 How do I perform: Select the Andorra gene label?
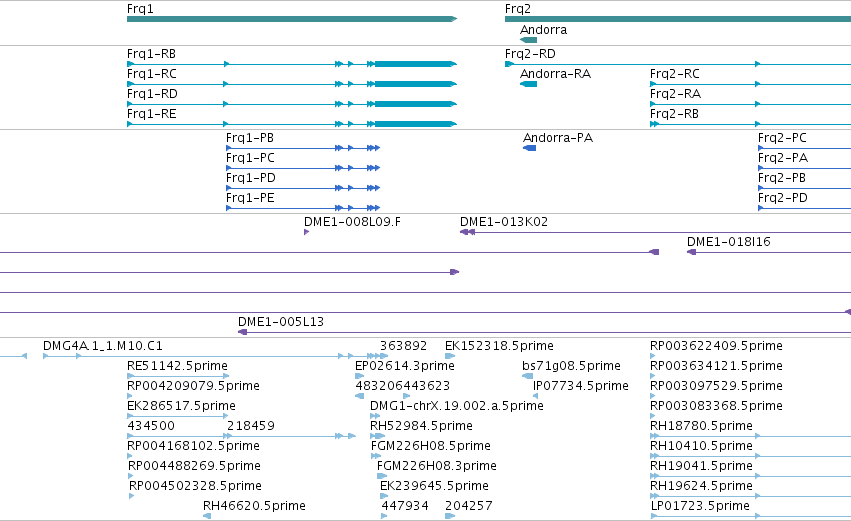[x=543, y=30]
